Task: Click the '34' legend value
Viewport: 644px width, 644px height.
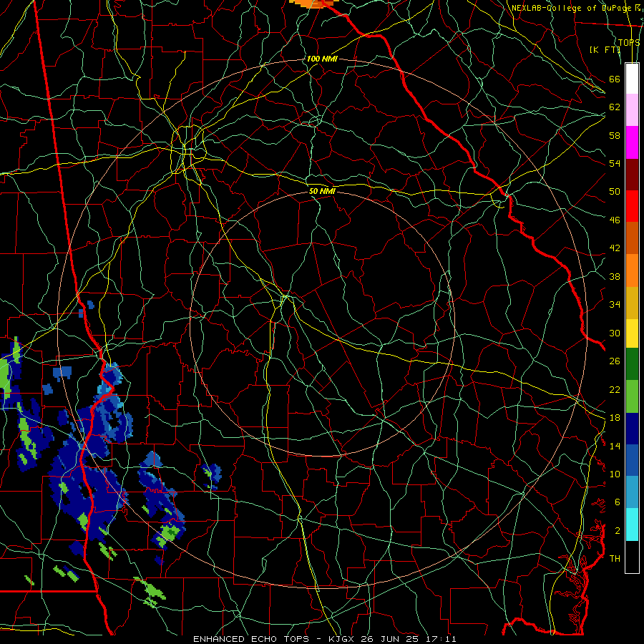Action: 615,305
